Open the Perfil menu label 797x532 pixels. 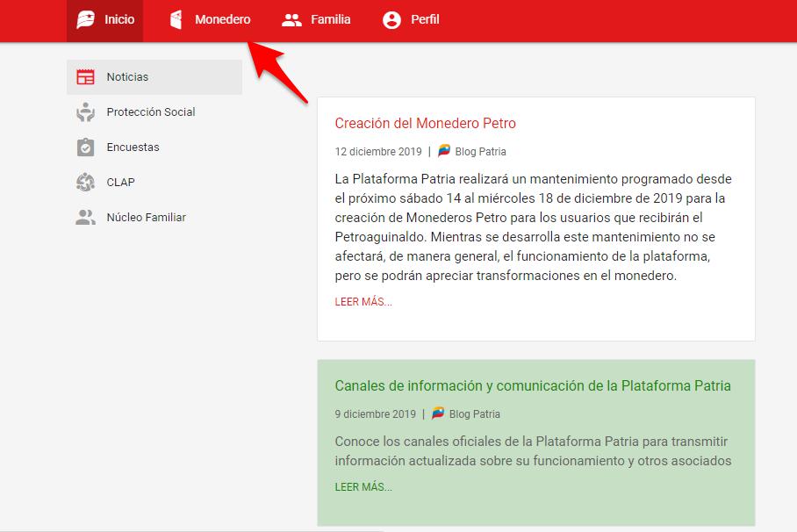tap(425, 20)
